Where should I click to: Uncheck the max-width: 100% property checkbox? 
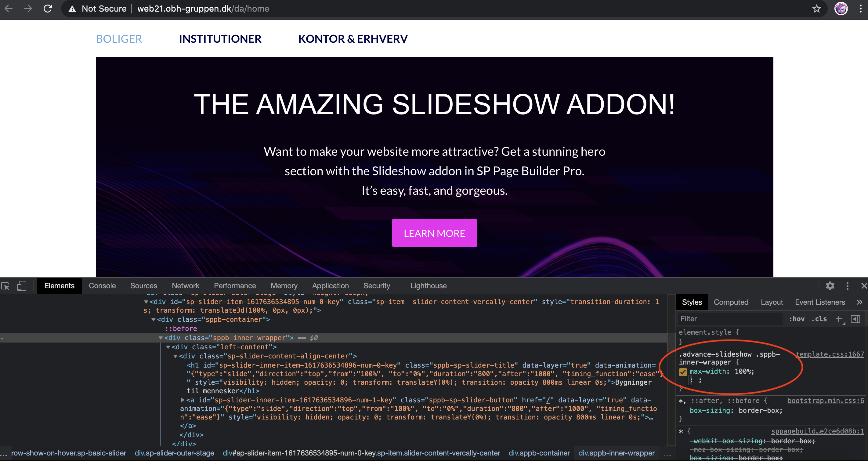[x=683, y=372]
